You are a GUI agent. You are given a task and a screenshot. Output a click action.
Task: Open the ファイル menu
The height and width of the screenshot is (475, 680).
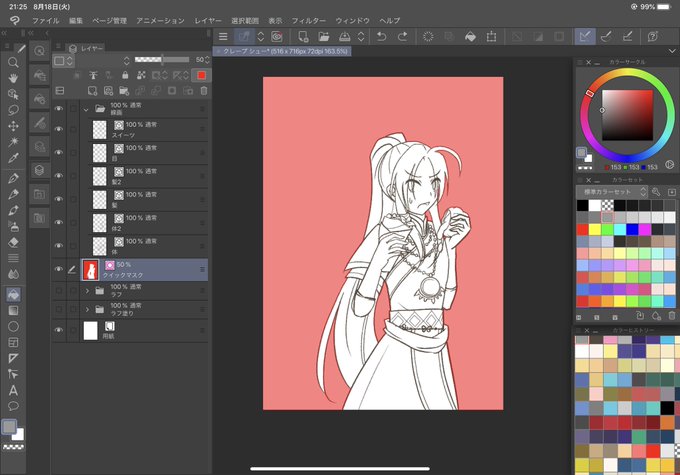point(46,20)
